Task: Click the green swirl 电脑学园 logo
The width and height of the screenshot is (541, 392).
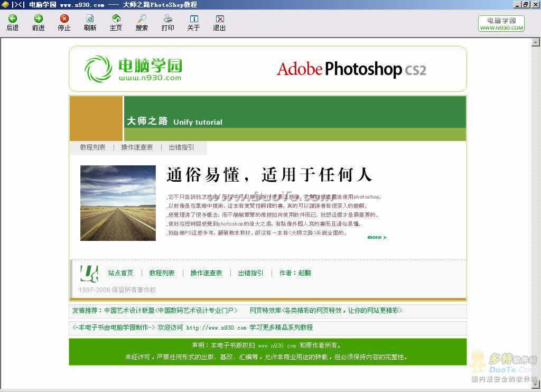Action: (133, 69)
